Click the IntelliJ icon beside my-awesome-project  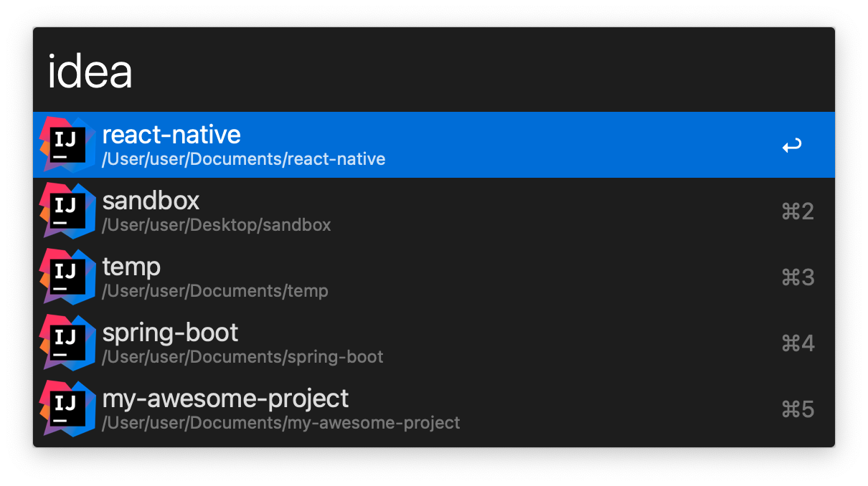tap(67, 408)
